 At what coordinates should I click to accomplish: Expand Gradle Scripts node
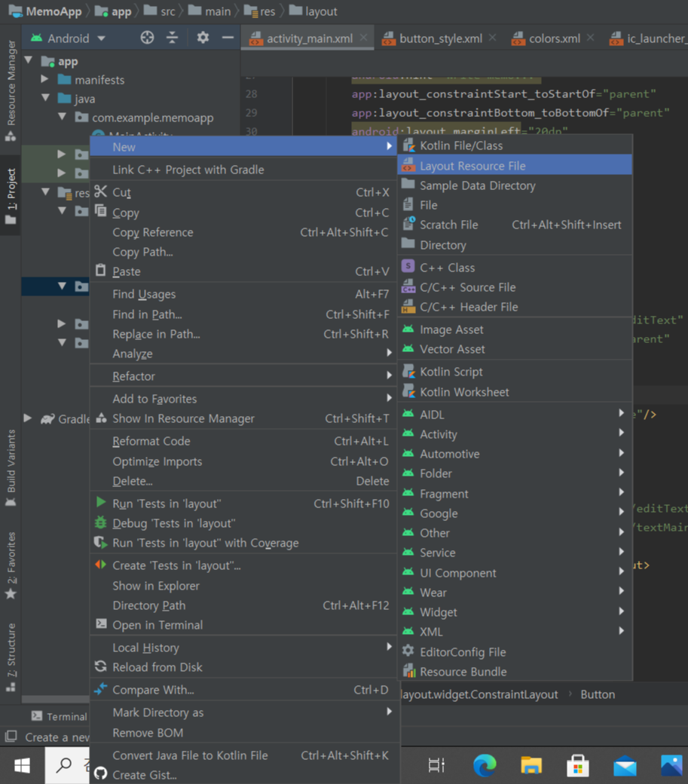tap(28, 418)
